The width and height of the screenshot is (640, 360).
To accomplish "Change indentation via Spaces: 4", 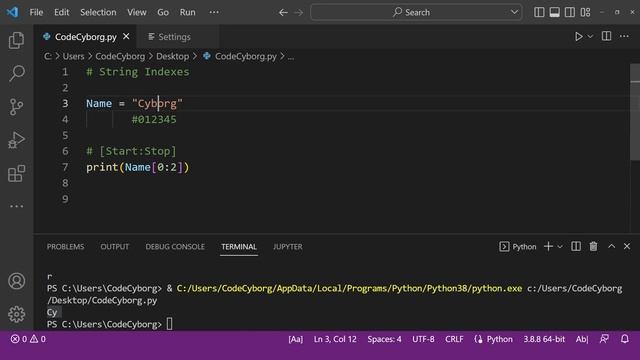I will pyautogui.click(x=384, y=339).
